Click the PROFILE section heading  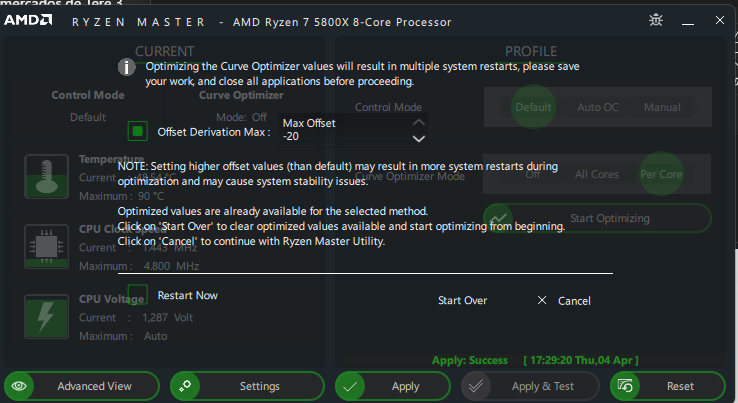pos(531,51)
